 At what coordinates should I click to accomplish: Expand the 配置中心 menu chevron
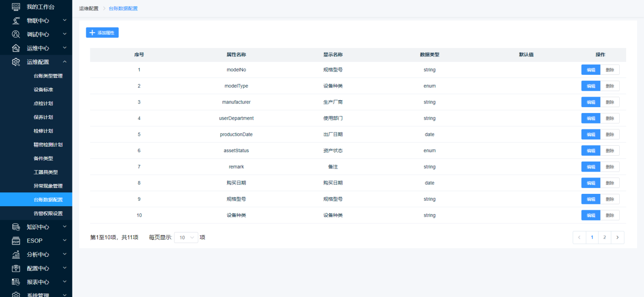click(x=64, y=268)
